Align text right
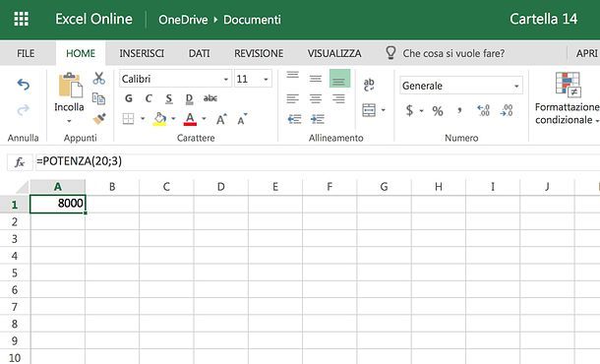600x364 pixels. [338, 99]
